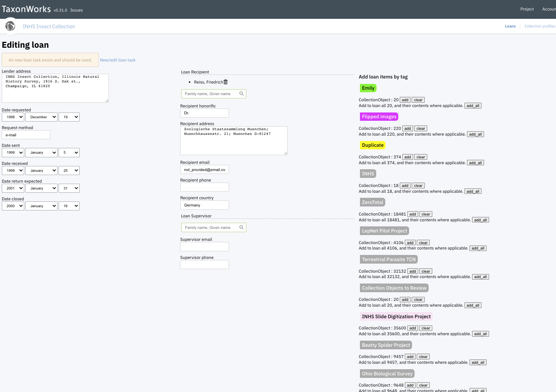The height and width of the screenshot is (392, 556).
Task: Open the Date closed year dropdown
Action: click(13, 206)
